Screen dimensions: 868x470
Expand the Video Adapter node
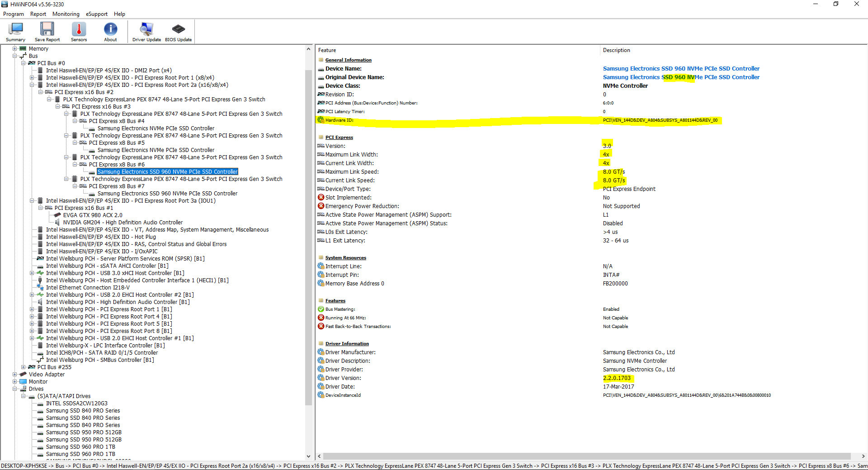click(15, 374)
